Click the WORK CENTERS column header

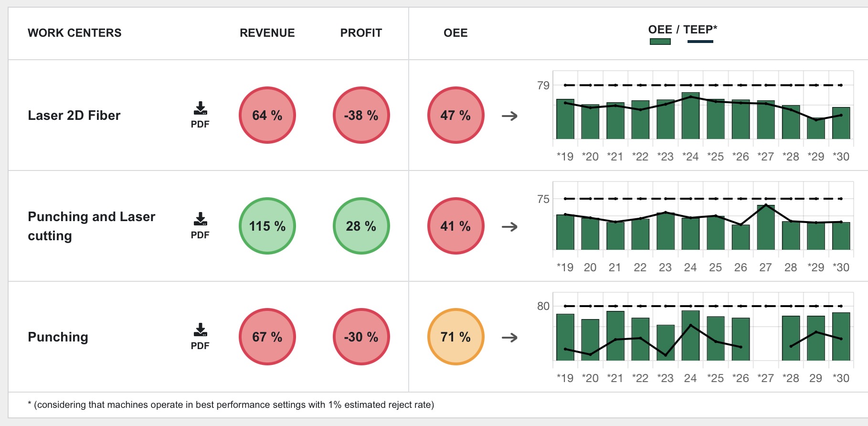[74, 33]
